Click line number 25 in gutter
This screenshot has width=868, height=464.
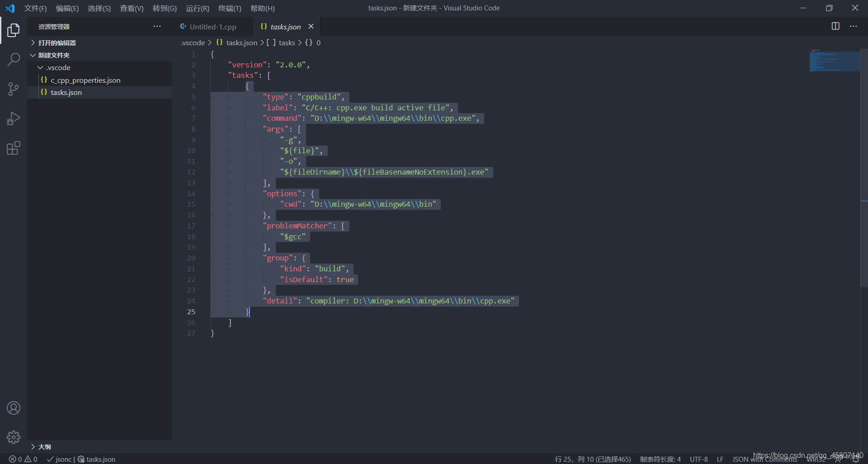point(191,312)
